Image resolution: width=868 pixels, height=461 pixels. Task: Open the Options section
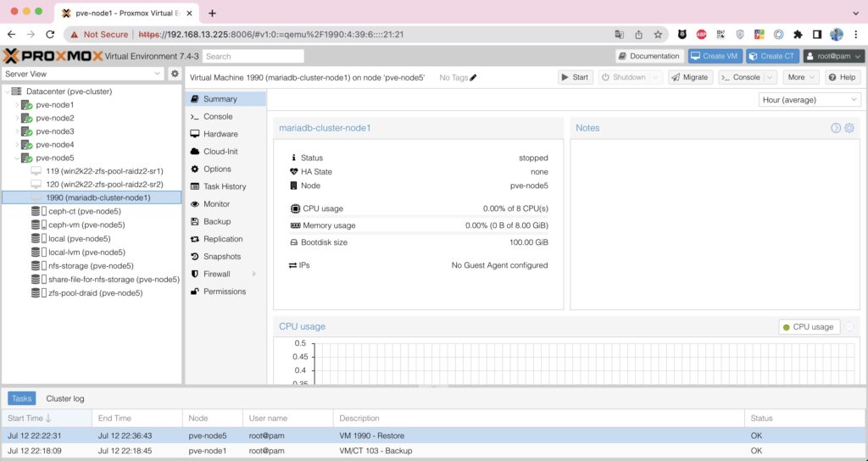[225, 169]
